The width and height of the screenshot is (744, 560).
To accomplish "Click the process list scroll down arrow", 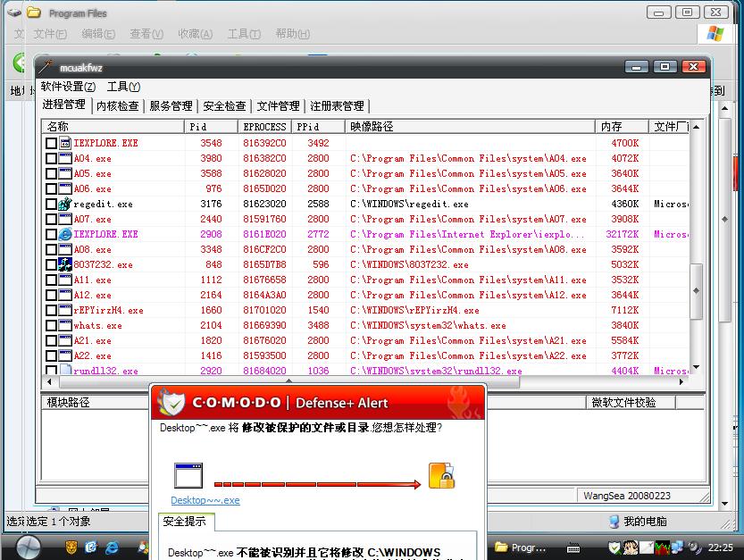I will click(x=696, y=367).
